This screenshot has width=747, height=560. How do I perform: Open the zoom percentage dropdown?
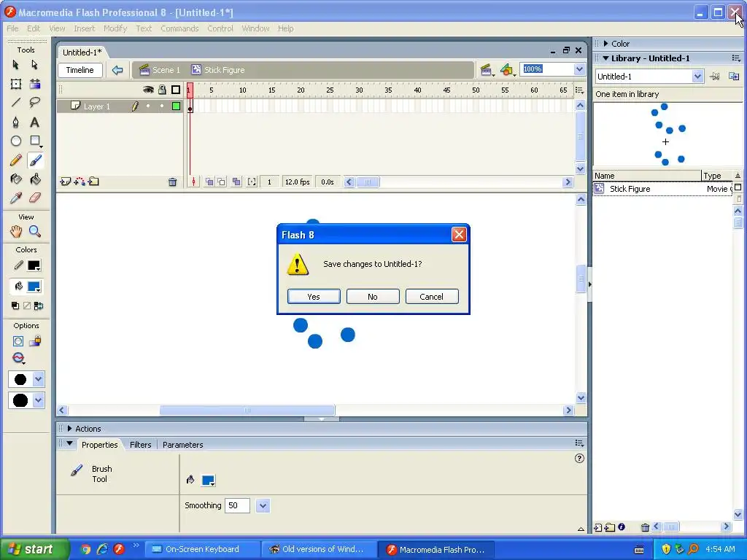pos(579,69)
